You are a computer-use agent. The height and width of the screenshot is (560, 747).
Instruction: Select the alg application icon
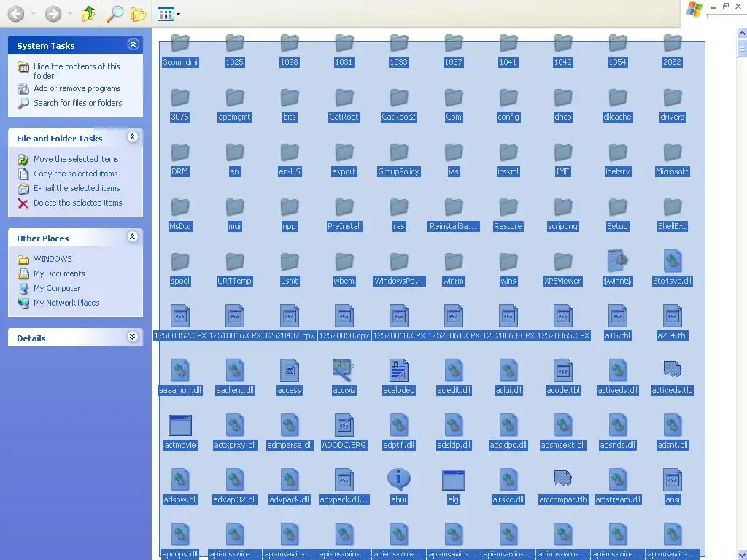(x=453, y=480)
